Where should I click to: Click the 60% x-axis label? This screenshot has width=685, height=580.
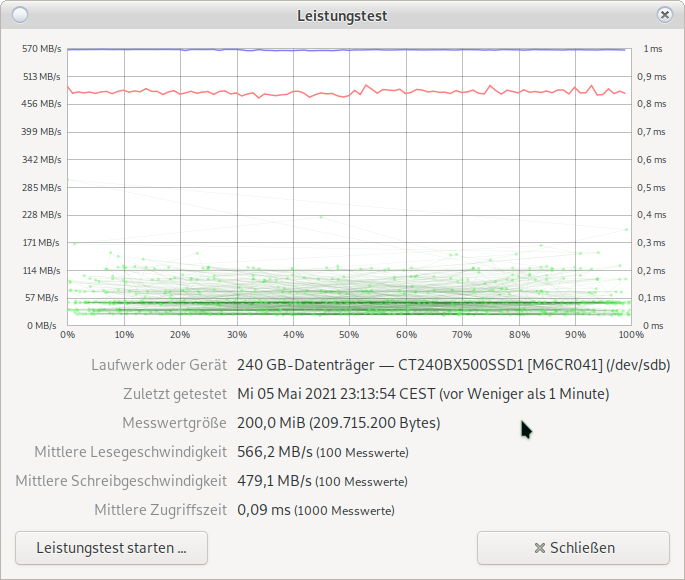pos(406,335)
